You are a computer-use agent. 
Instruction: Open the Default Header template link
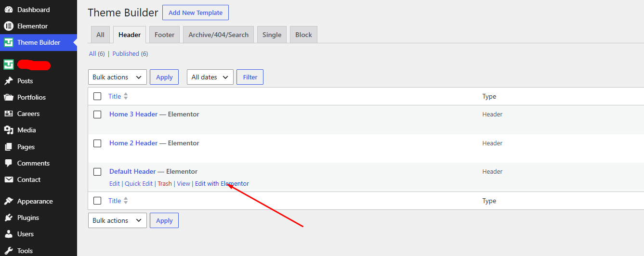coord(132,171)
